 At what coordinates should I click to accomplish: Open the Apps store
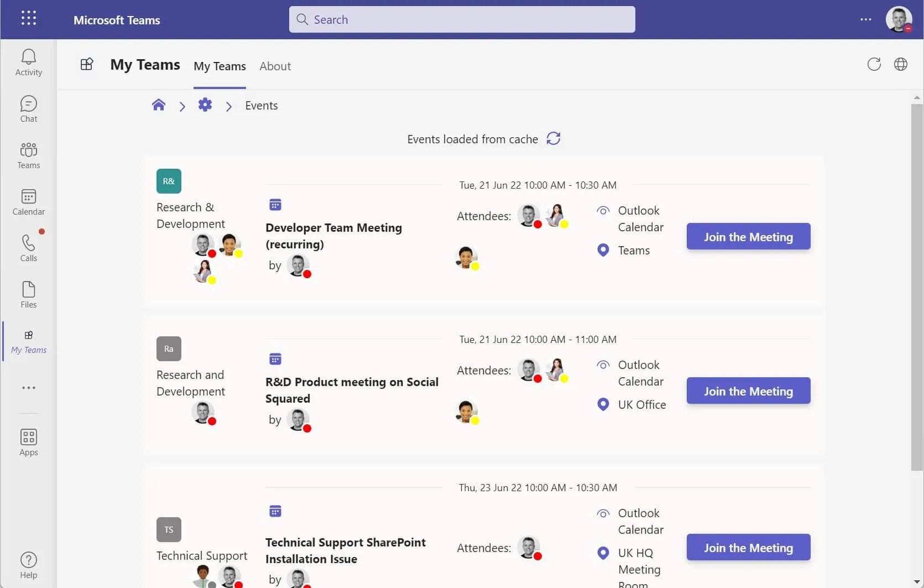coord(29,443)
